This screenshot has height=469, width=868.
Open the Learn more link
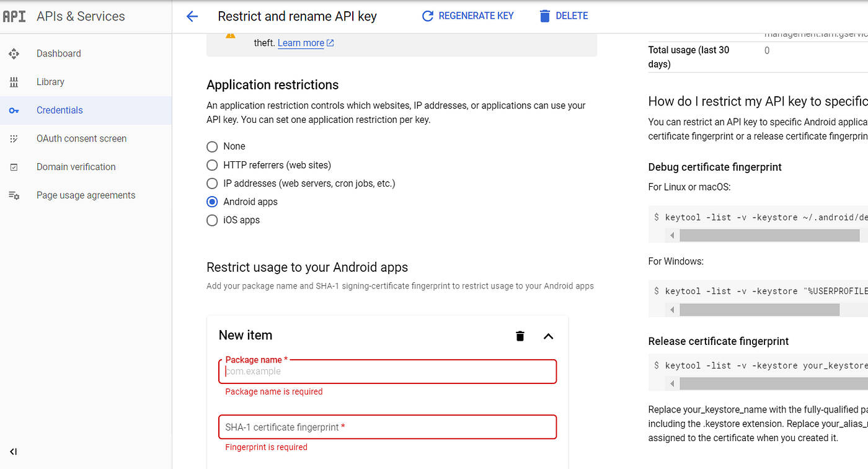301,43
